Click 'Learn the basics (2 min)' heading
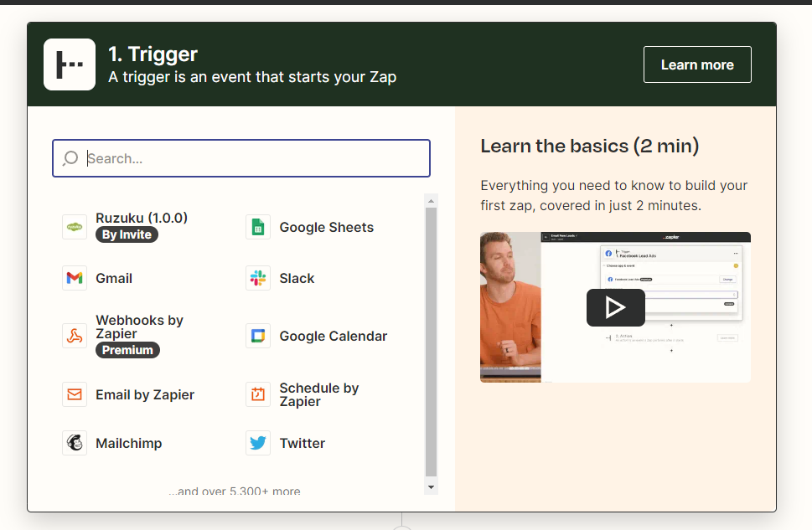Image resolution: width=812 pixels, height=530 pixels. pyautogui.click(x=589, y=146)
